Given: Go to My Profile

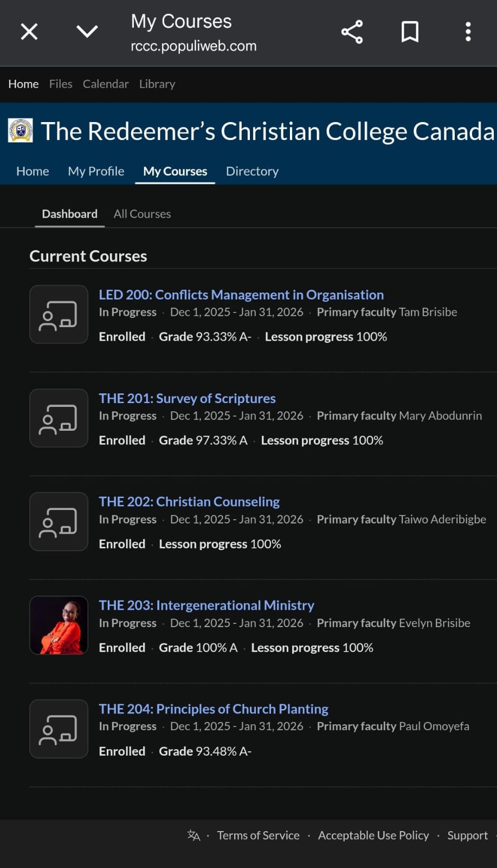Looking at the screenshot, I should click(x=96, y=171).
